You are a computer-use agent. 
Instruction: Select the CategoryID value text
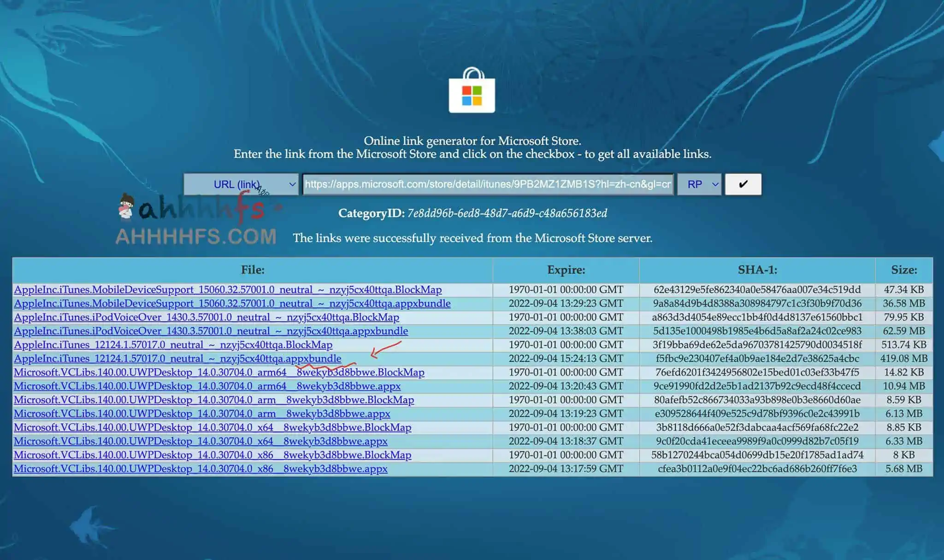507,213
